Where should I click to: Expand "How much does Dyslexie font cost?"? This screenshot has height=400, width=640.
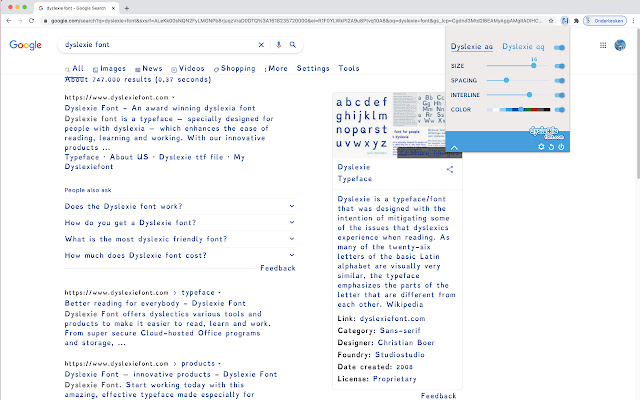point(291,255)
